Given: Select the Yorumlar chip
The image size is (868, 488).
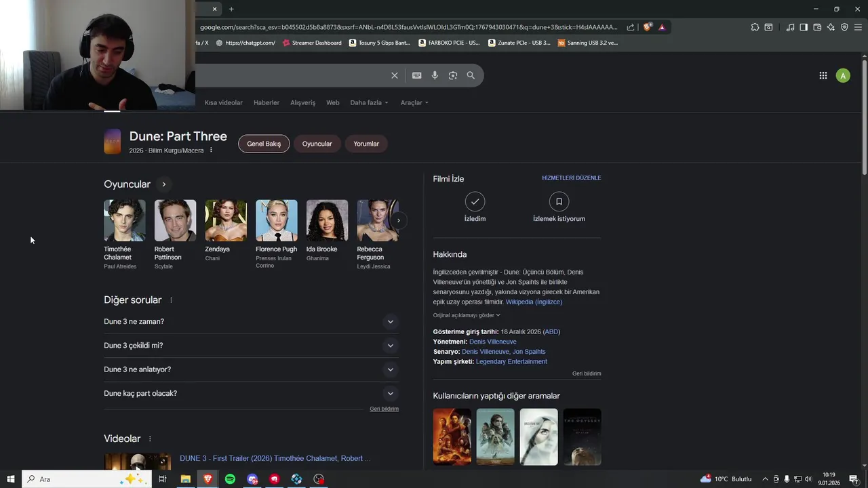Looking at the screenshot, I should (366, 144).
